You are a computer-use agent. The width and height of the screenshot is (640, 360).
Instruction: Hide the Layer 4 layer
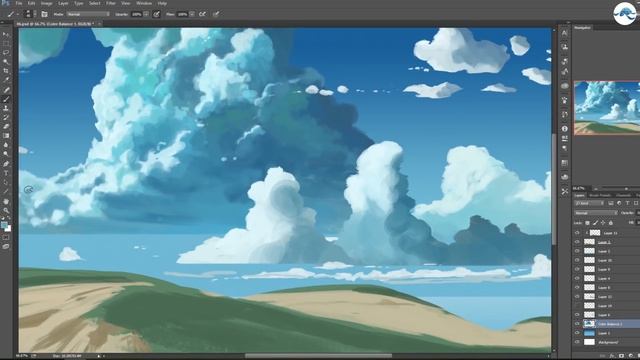[577, 278]
